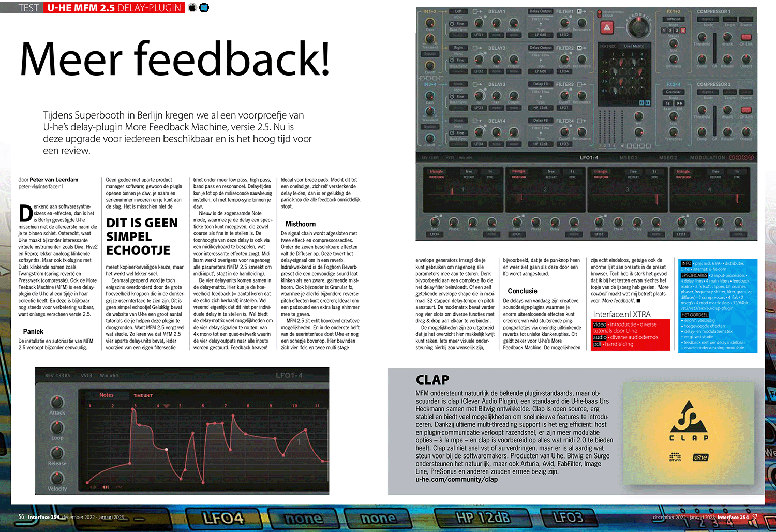Viewport: 776px width, 532px height.
Task: Toggle Compressor 1 Ch Link red button
Action: 746,37
